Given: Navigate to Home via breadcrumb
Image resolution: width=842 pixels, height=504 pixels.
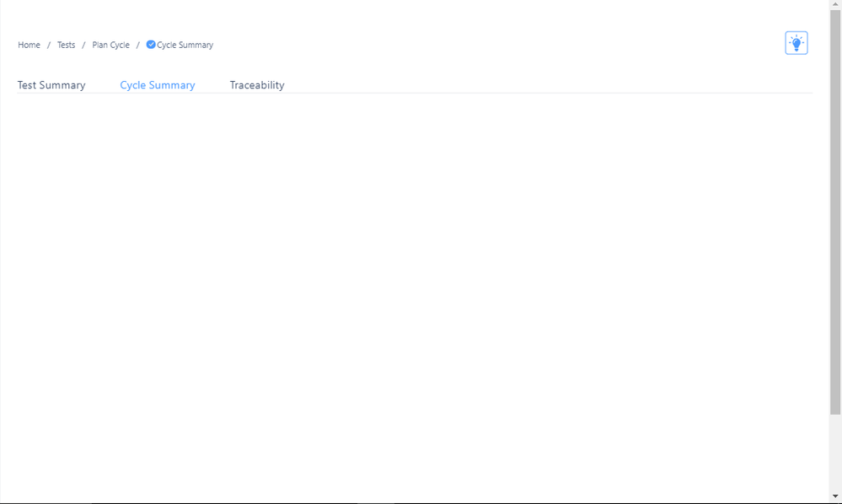Looking at the screenshot, I should pyautogui.click(x=29, y=45).
